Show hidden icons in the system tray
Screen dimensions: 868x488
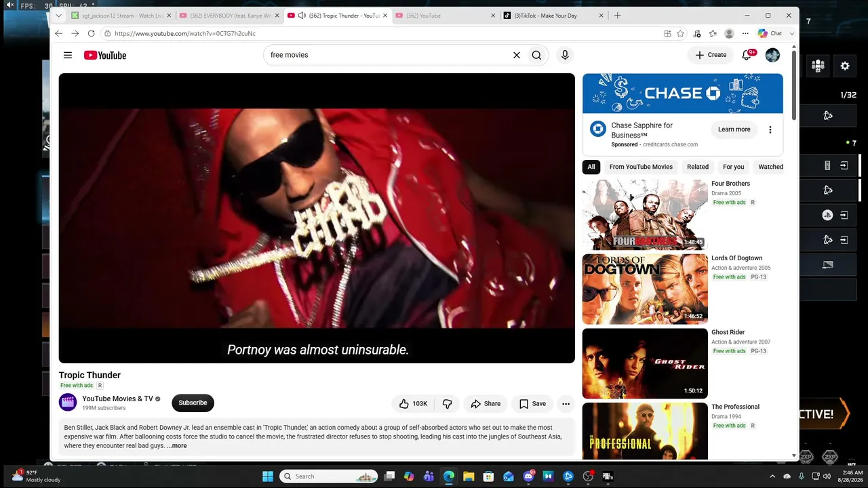772,476
